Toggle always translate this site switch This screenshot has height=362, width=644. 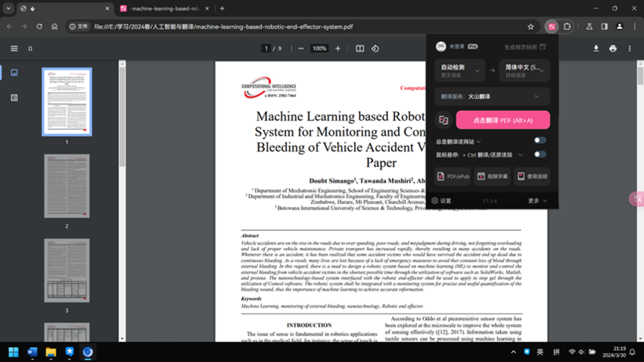[540, 140]
